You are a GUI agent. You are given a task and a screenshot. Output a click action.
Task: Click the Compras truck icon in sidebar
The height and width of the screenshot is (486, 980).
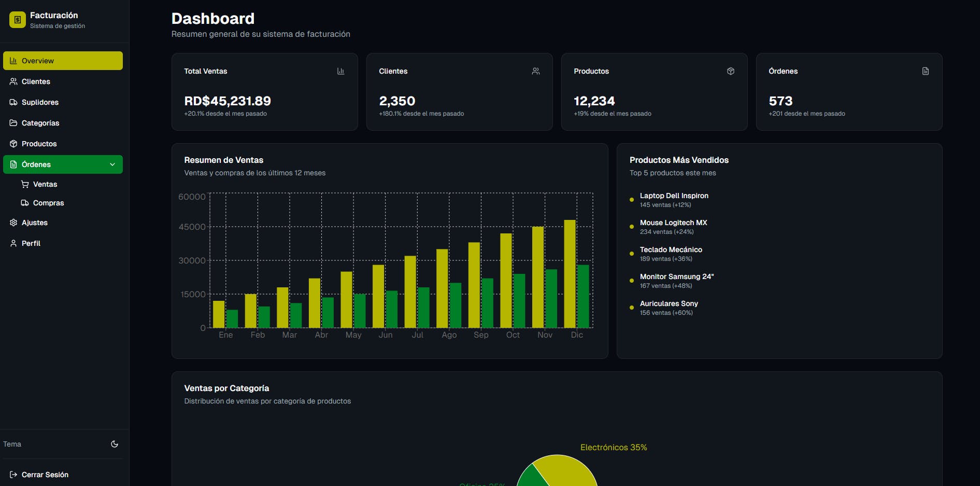[25, 203]
